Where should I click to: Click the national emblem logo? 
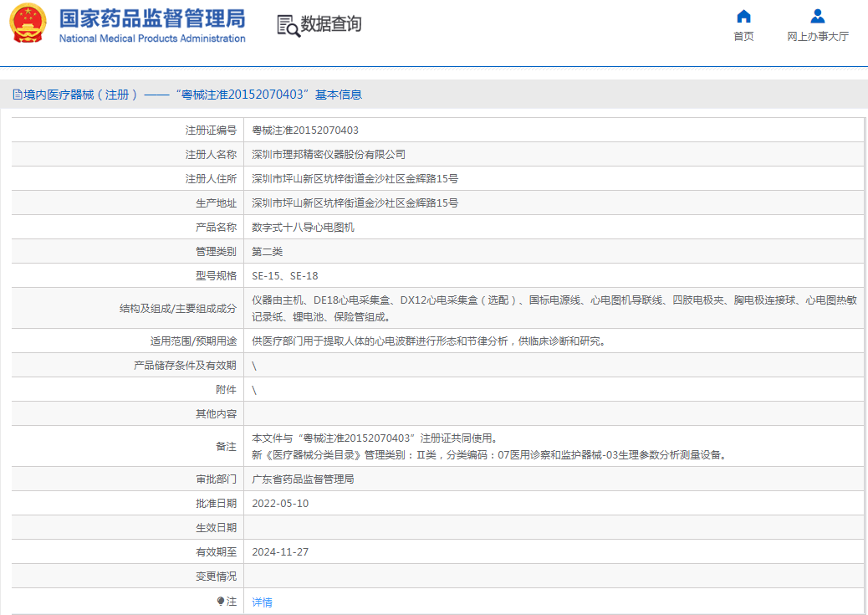click(28, 23)
